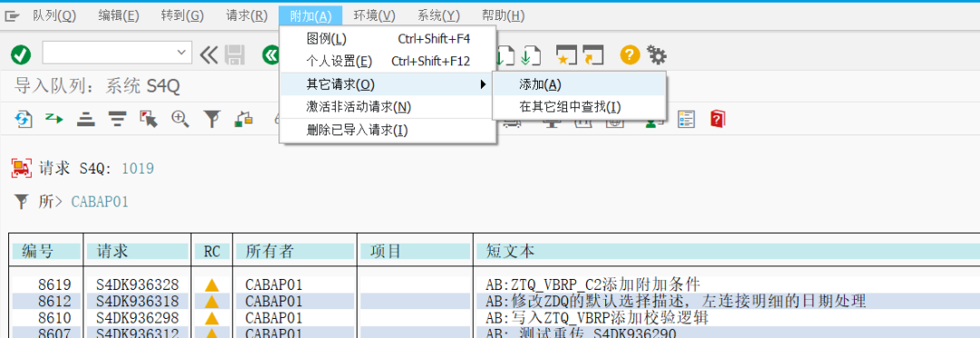980x338 pixels.
Task: Click the window menu icon left of 队列
Action: [12, 16]
